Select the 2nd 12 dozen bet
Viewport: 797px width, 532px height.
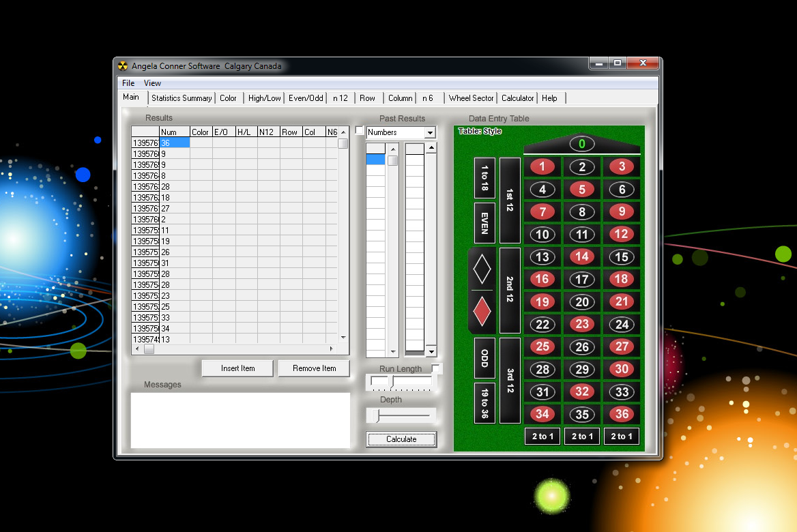[510, 290]
